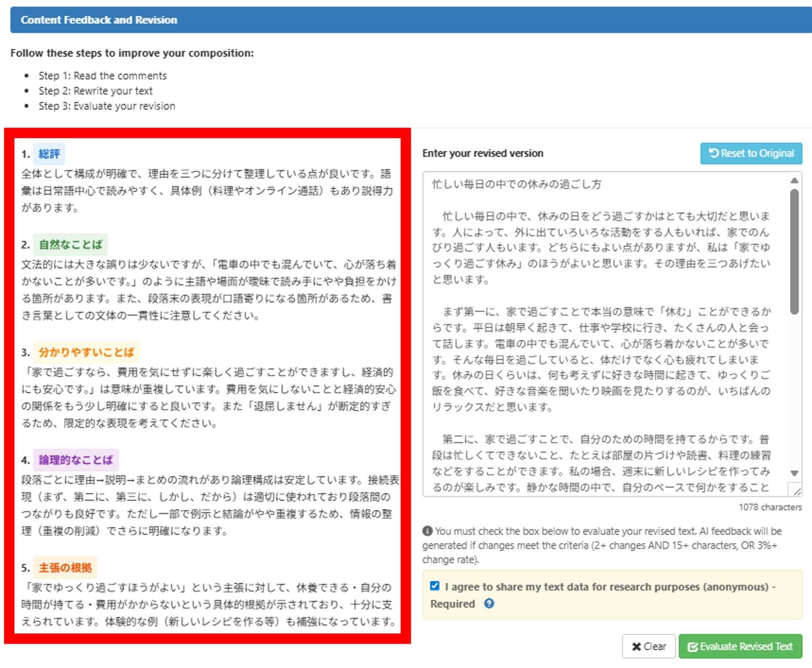Click the scrollbar down arrow in text area
Image resolution: width=812 pixels, height=668 pixels.
794,473
